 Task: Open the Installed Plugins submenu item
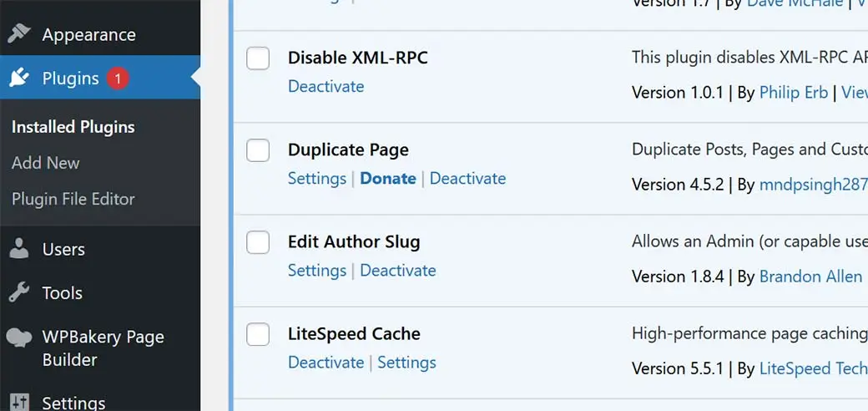pyautogui.click(x=73, y=127)
